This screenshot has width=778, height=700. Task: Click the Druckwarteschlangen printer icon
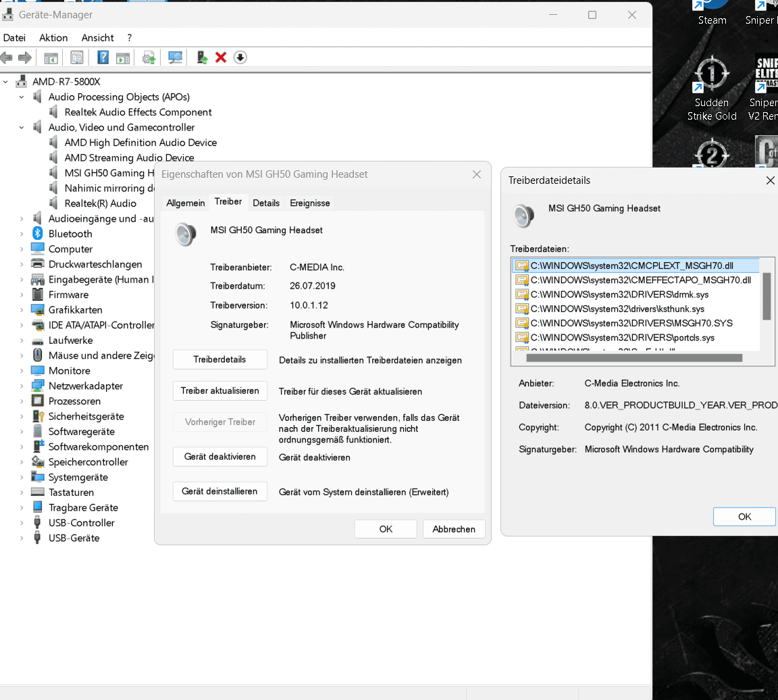point(38,264)
